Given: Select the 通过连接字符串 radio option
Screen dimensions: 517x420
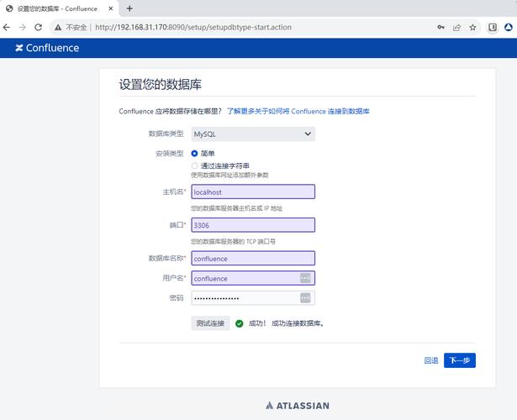Looking at the screenshot, I should pos(194,165).
